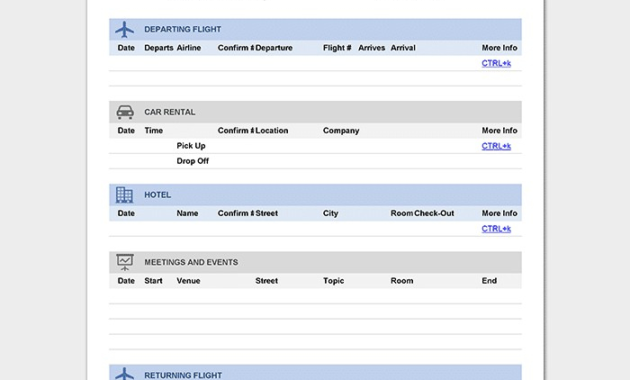The image size is (630, 380).
Task: Click the Location column header
Action: 272,131
